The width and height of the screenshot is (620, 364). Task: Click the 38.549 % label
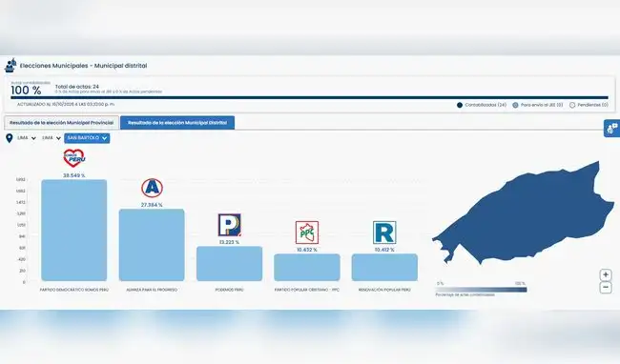click(x=74, y=175)
